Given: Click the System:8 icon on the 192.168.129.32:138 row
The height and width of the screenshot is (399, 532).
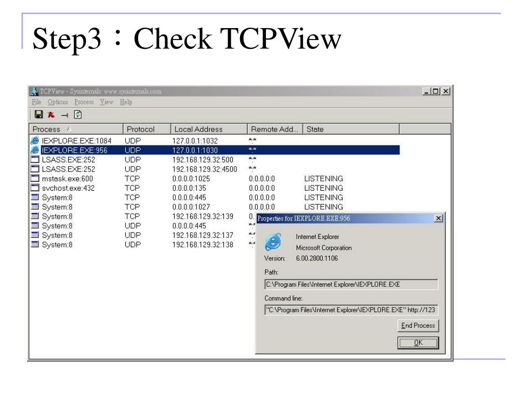Looking at the screenshot, I should (x=35, y=244).
